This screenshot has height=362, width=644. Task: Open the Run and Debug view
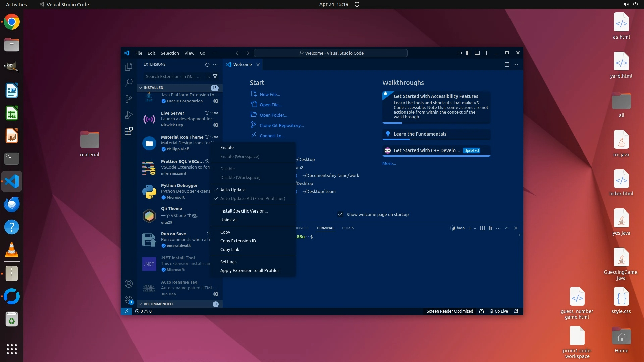129,115
